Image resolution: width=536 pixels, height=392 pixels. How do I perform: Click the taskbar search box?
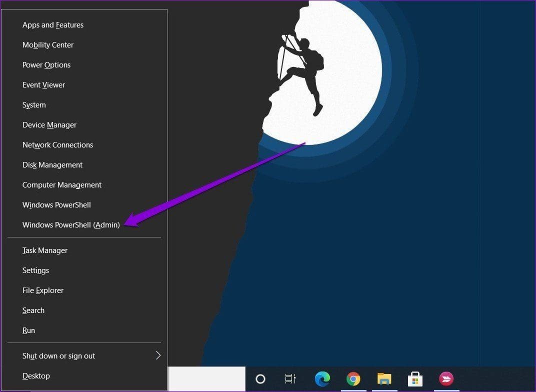(x=206, y=378)
